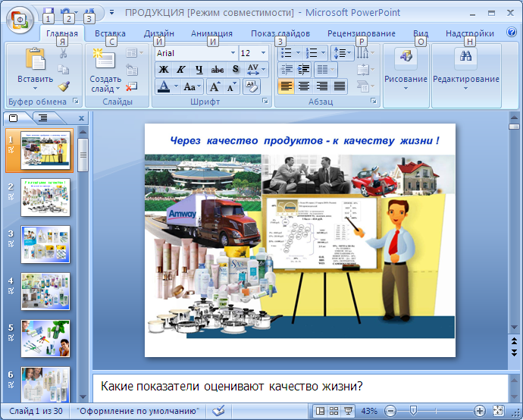The width and height of the screenshot is (523, 420).
Task: Click the Reset slide icon in Слайды
Action: point(132,71)
